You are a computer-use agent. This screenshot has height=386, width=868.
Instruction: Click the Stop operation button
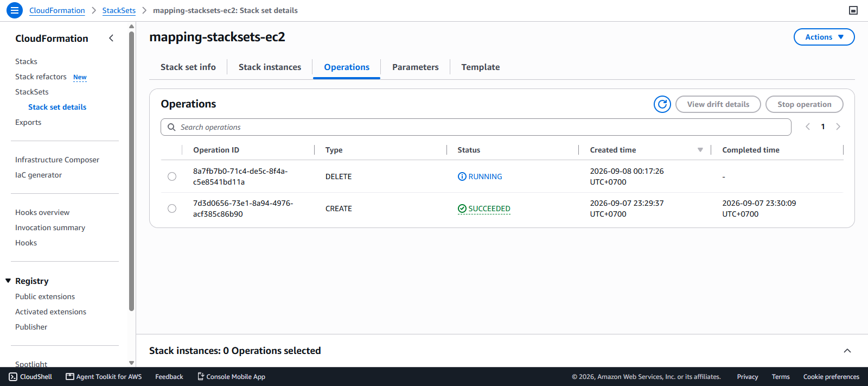pos(805,104)
